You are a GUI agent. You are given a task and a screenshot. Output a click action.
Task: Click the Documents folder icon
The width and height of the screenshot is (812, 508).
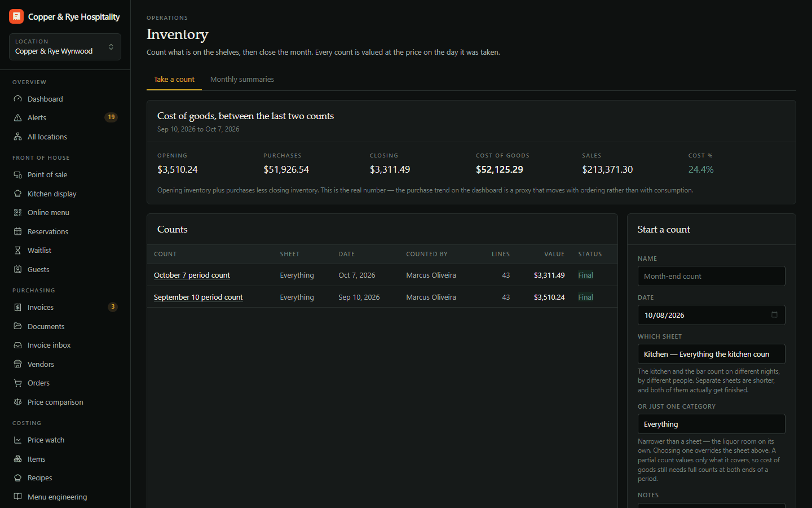[17, 326]
